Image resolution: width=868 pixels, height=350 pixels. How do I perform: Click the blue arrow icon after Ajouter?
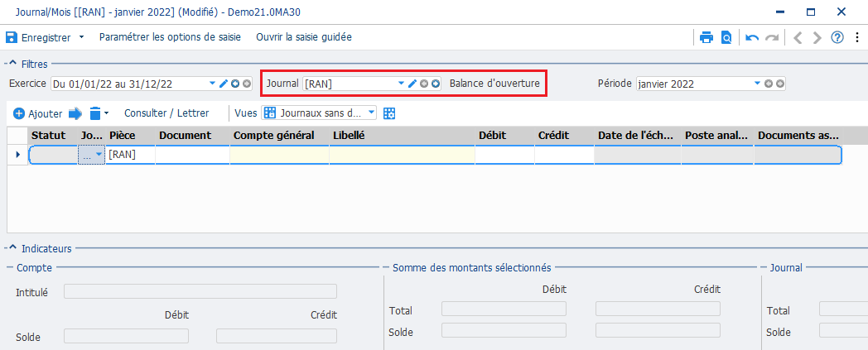pos(75,113)
